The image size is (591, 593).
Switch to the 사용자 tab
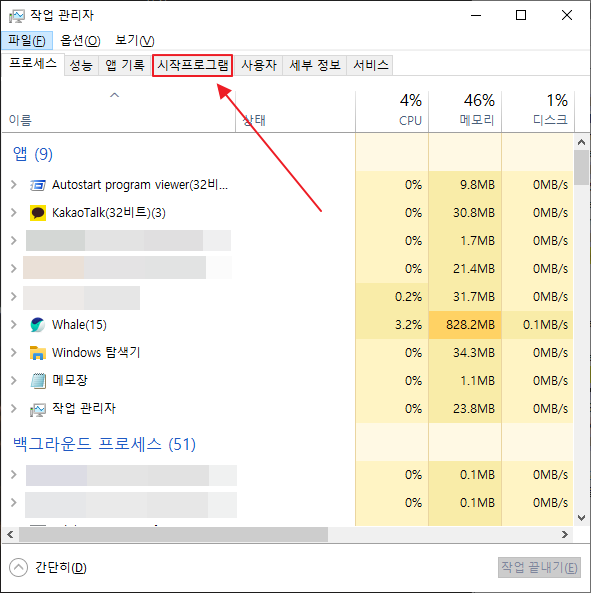coord(259,65)
